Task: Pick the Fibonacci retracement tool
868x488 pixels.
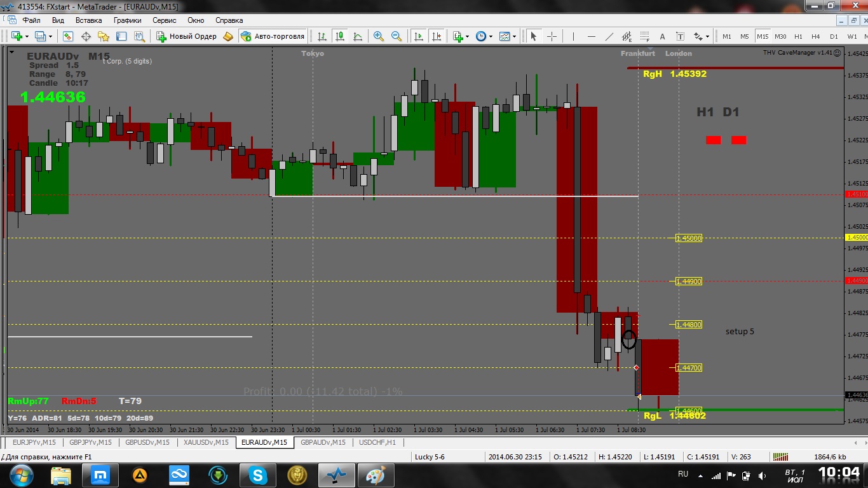Action: tap(644, 36)
